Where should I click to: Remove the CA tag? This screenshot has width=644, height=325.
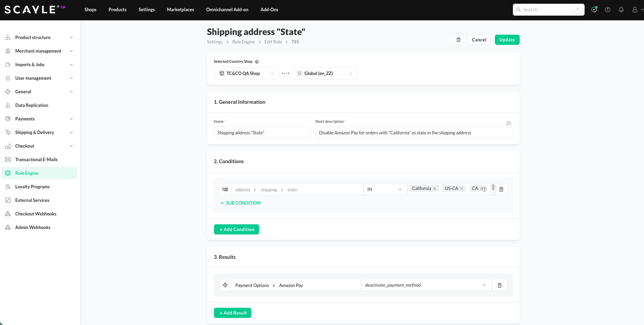481,189
